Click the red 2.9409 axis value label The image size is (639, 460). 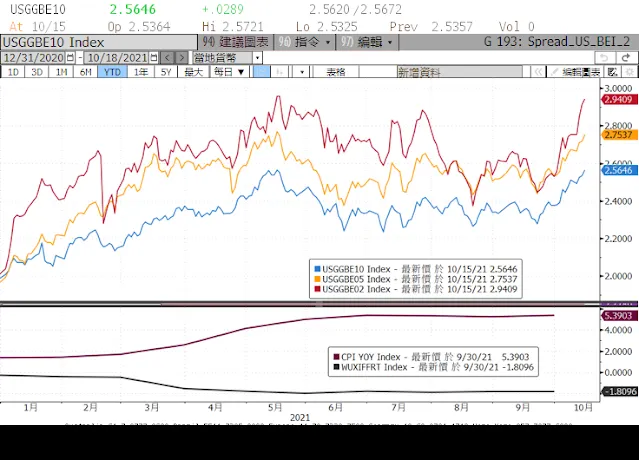(x=619, y=99)
